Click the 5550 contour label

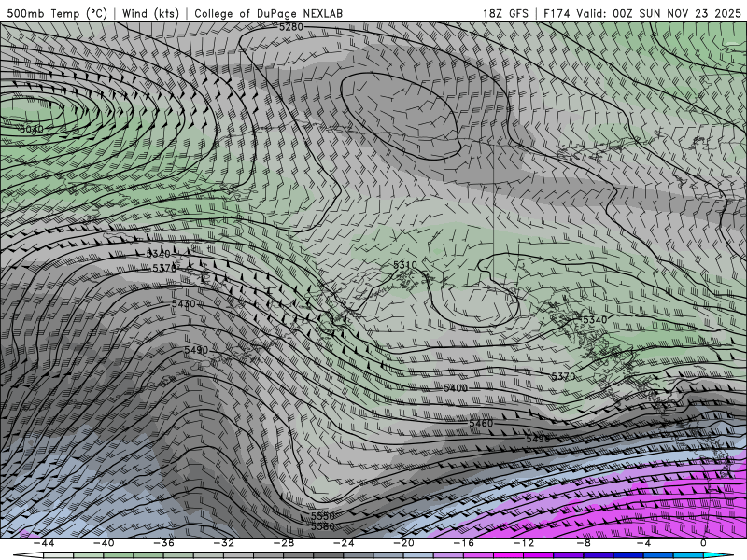322,516
